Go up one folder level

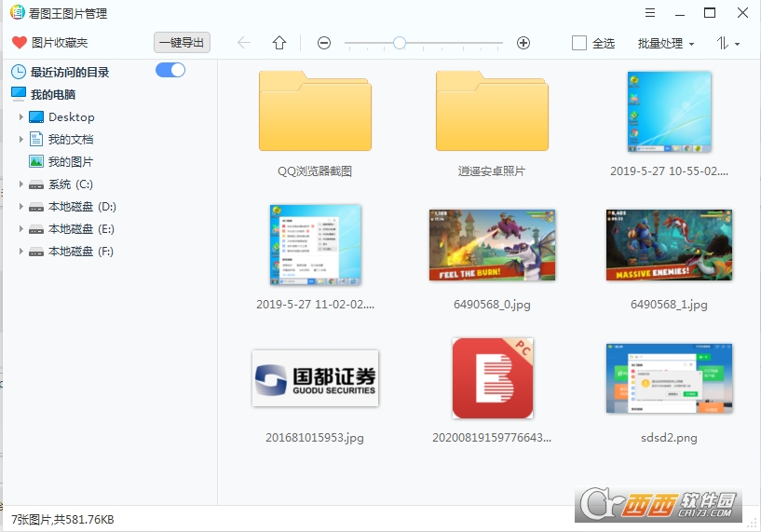[279, 43]
